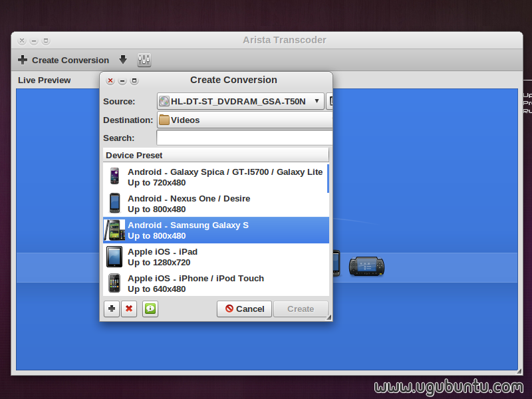This screenshot has height=399, width=532.
Task: Minimize the Create Conversion dialog
Action: 122,80
